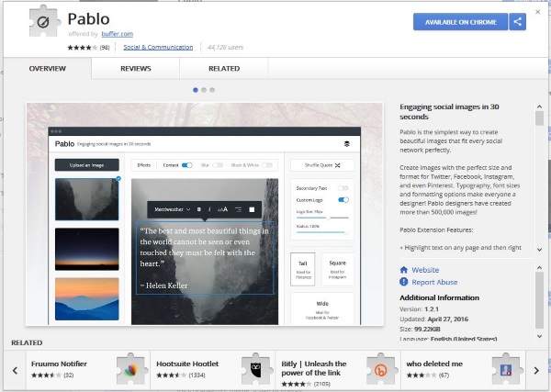
Task: Click the font size AA icon
Action: click(222, 209)
